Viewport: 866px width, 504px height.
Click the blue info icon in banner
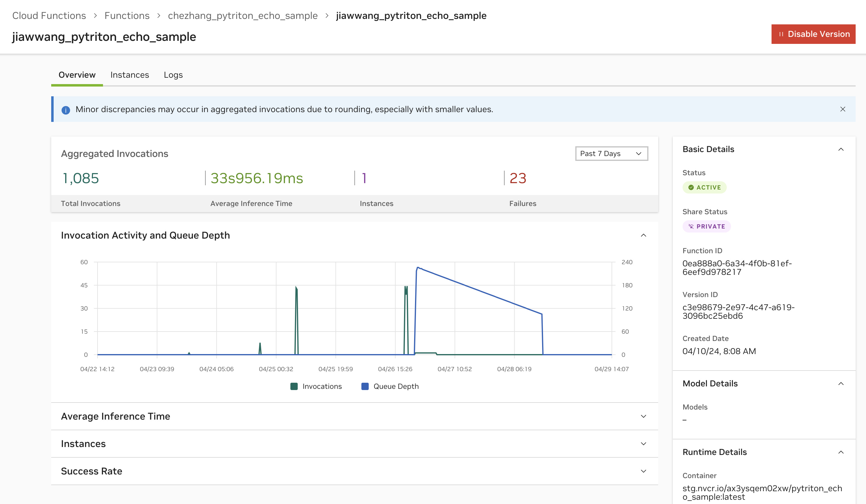(x=66, y=110)
